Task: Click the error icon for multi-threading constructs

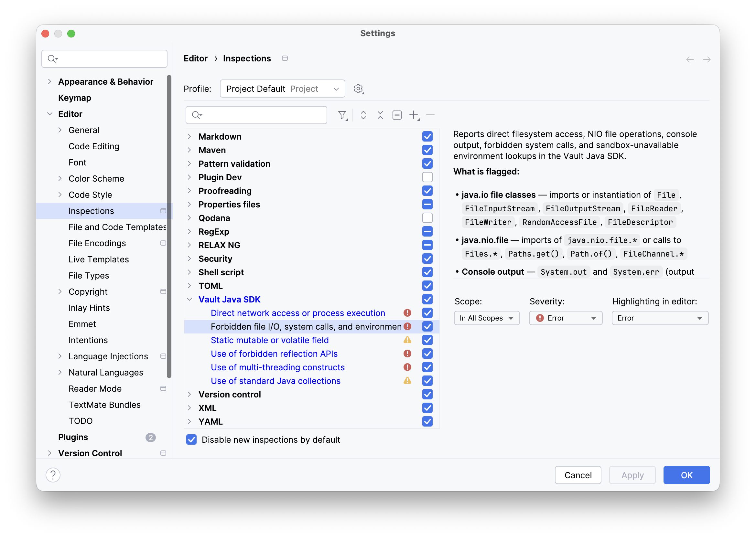Action: (407, 367)
